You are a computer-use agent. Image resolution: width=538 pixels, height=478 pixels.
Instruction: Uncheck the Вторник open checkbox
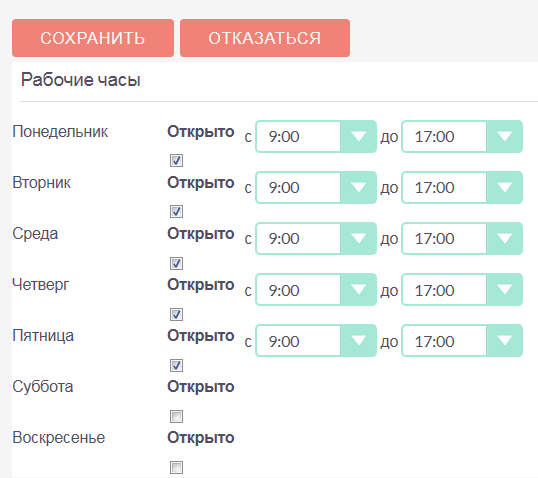coord(176,211)
